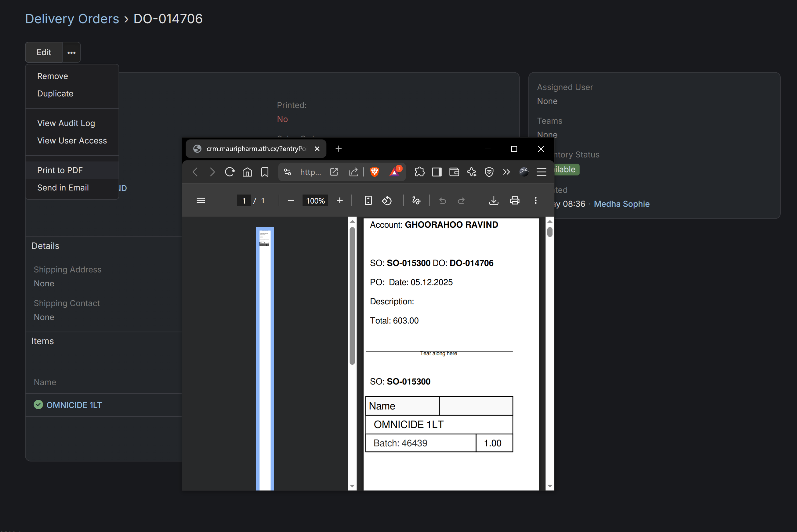This screenshot has width=797, height=532.
Task: Click Brave Shields lion icon
Action: [374, 172]
